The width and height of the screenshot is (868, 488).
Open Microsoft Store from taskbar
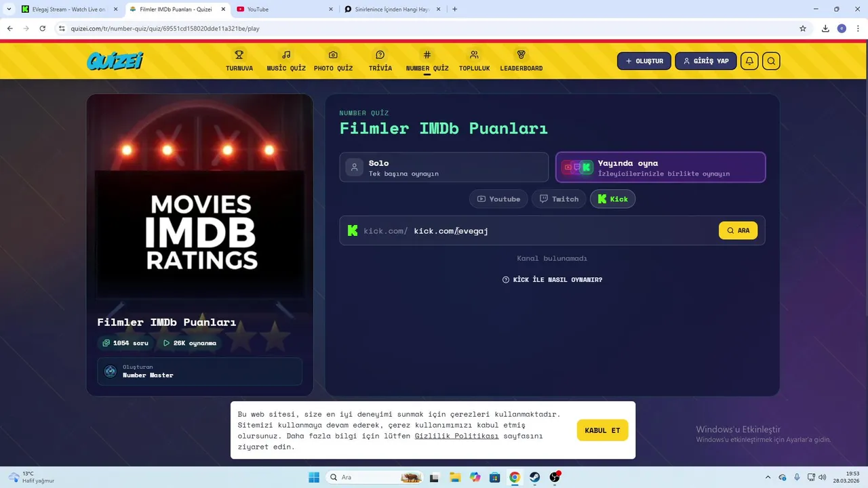click(x=495, y=477)
